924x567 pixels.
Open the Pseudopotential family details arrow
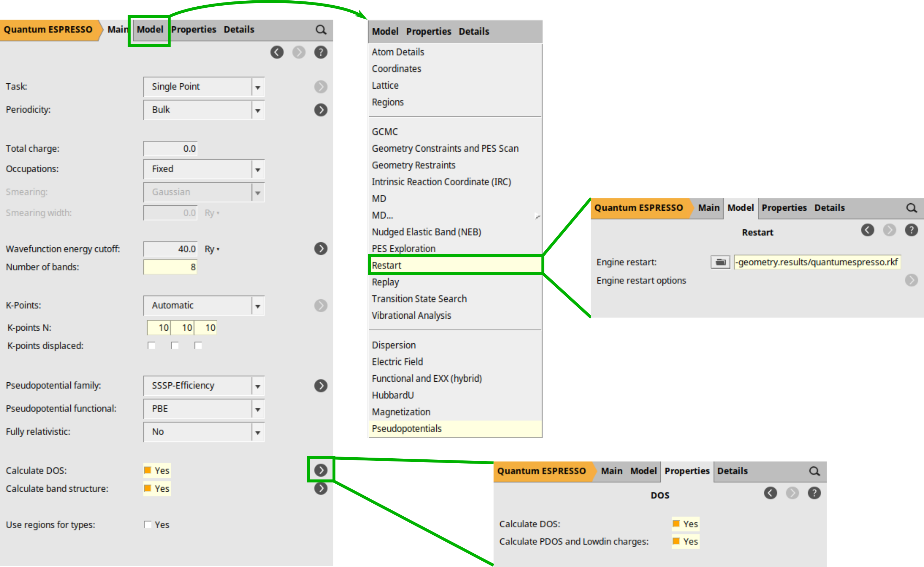pyautogui.click(x=321, y=386)
